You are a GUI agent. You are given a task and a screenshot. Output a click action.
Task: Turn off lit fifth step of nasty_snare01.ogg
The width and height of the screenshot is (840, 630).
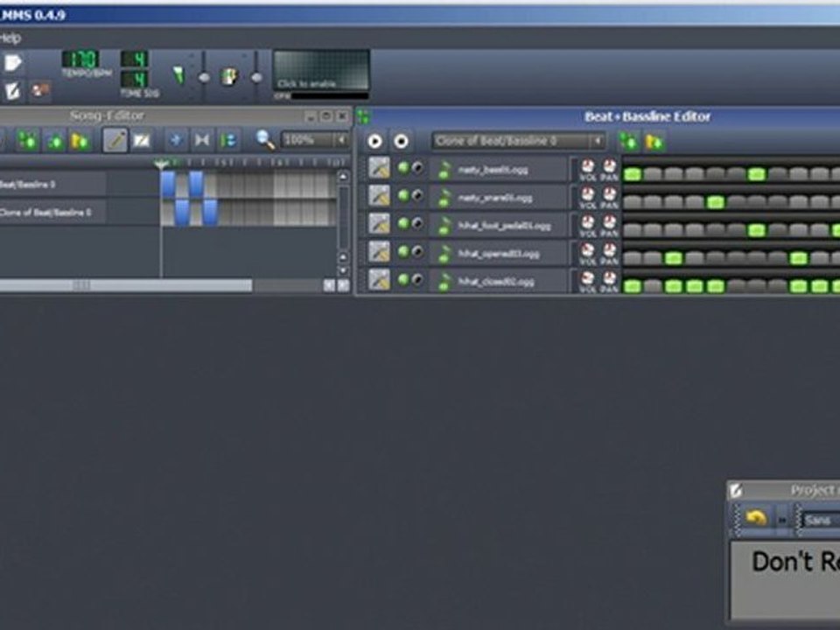pyautogui.click(x=715, y=202)
